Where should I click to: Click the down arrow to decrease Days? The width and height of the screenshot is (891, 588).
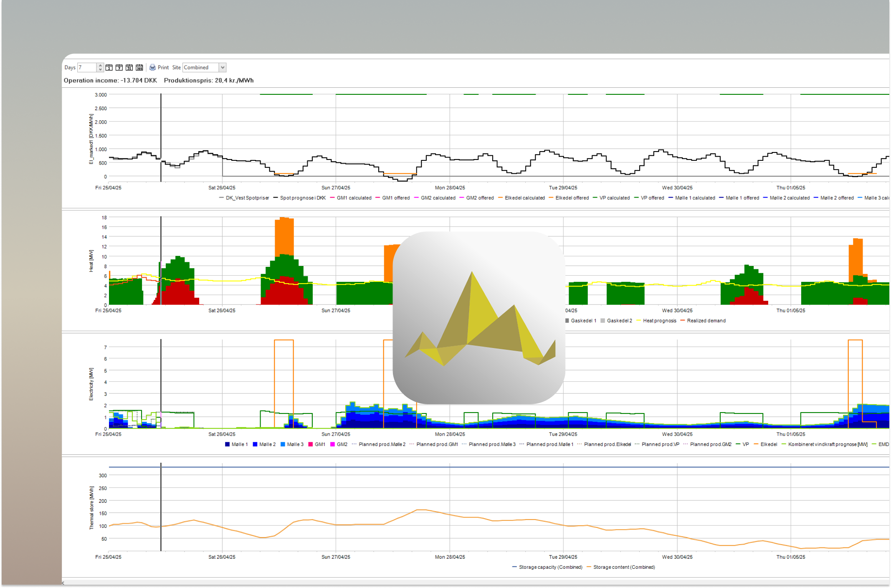click(100, 69)
